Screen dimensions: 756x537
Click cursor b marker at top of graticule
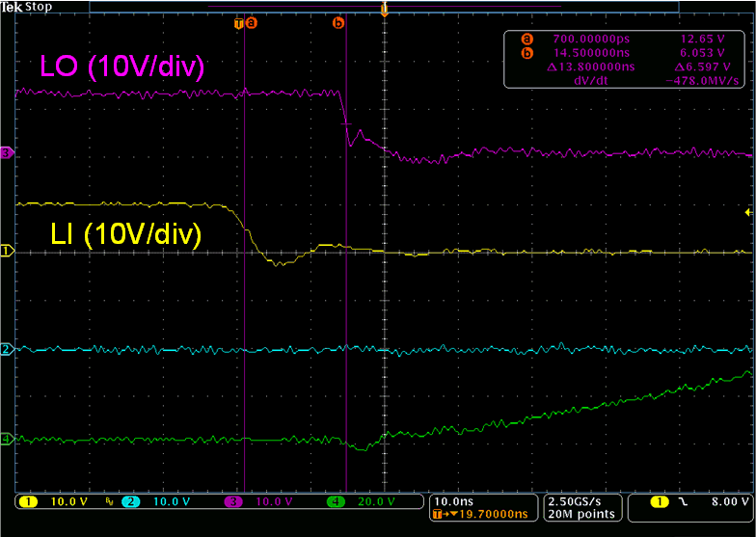click(x=337, y=22)
